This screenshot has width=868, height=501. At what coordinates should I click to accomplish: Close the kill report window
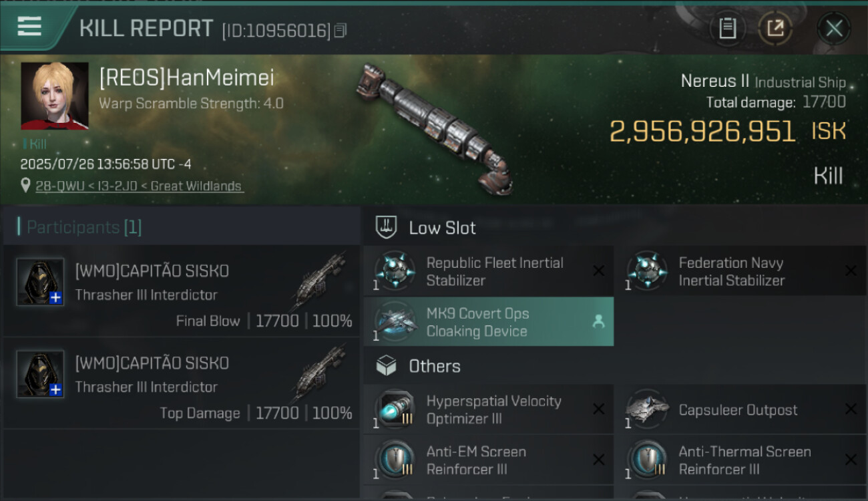[x=833, y=28]
